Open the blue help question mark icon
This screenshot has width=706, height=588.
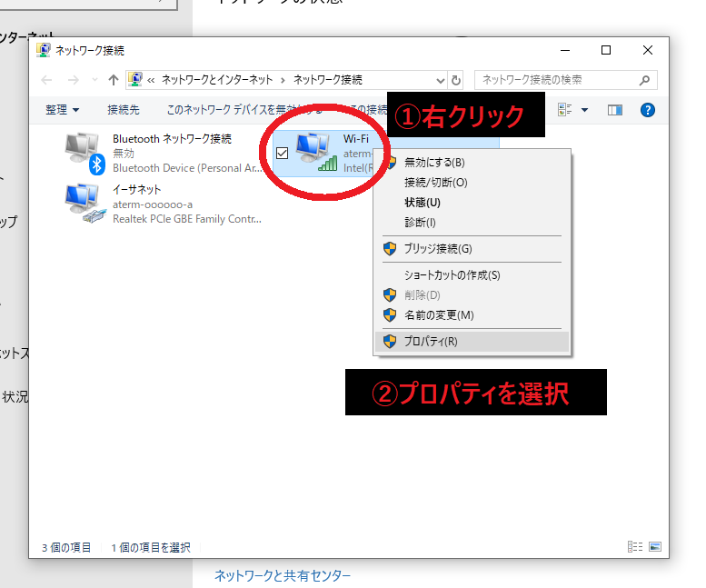click(648, 110)
